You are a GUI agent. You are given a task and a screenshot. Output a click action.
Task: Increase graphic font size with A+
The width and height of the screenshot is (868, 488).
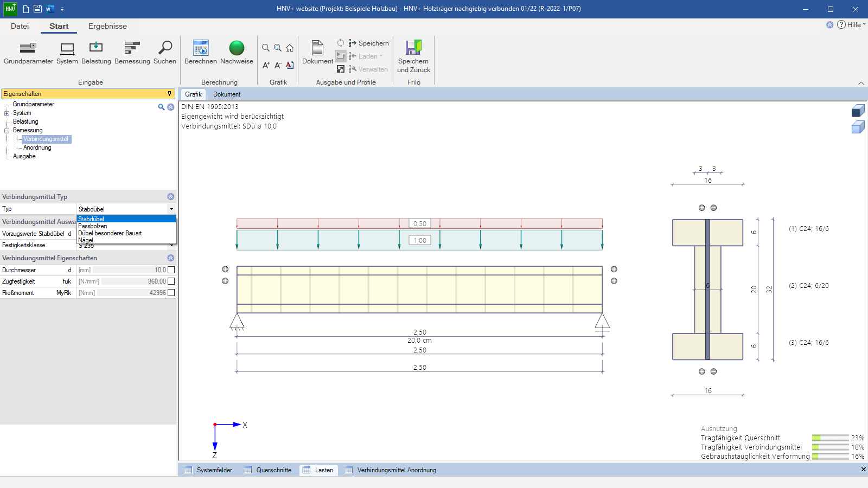click(x=266, y=65)
